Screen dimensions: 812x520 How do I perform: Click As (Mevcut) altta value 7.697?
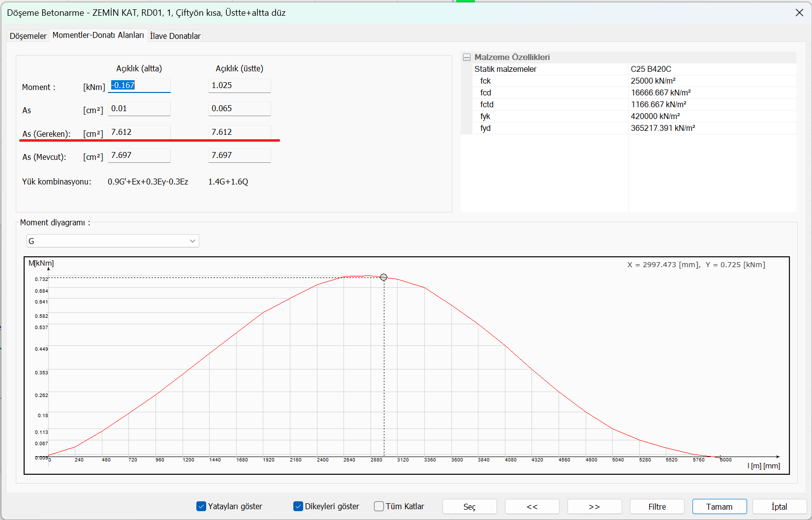(x=139, y=155)
